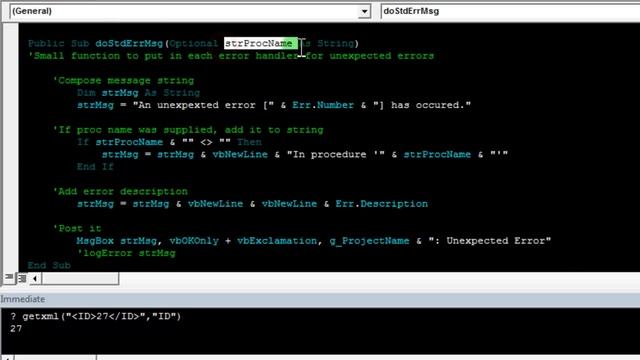Click 'g_ProjectName' variable in the code
This screenshot has height=360, width=640.
[369, 241]
